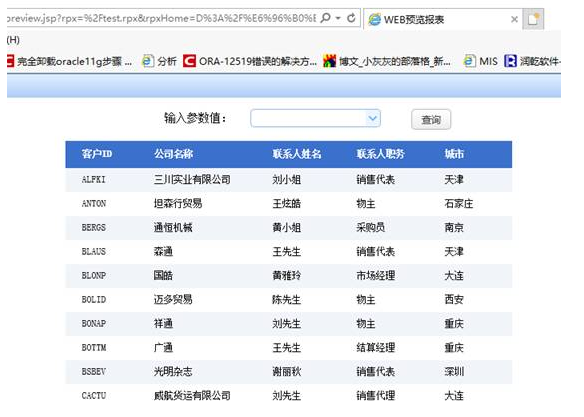
Task: Click the 查询 button
Action: coord(431,120)
